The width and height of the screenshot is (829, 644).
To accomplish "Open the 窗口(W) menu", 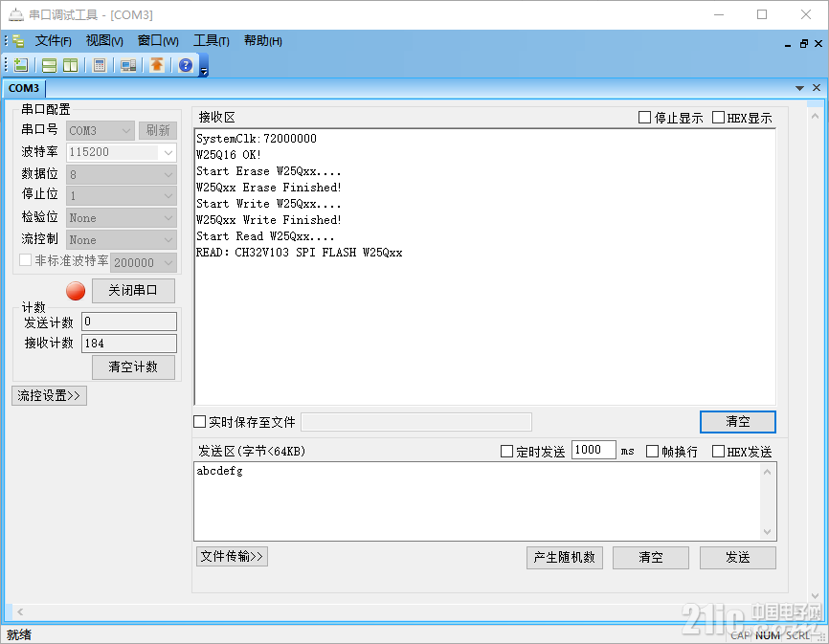I will pos(158,41).
